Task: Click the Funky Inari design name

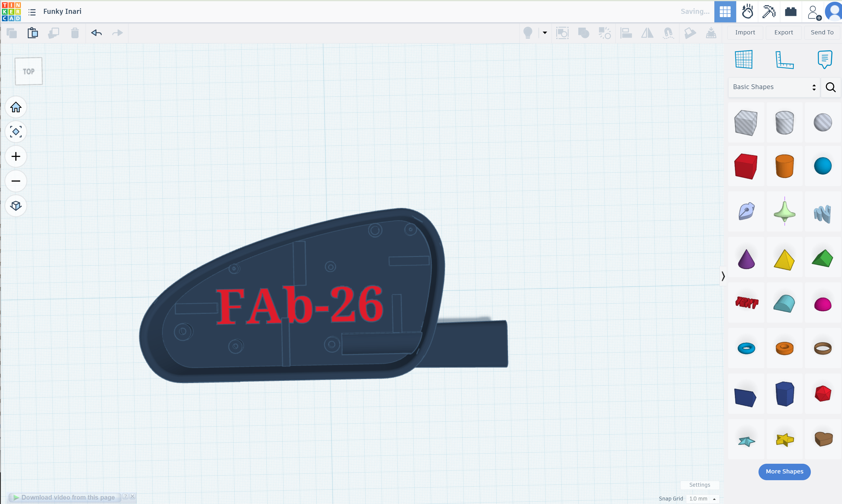Action: pos(63,11)
